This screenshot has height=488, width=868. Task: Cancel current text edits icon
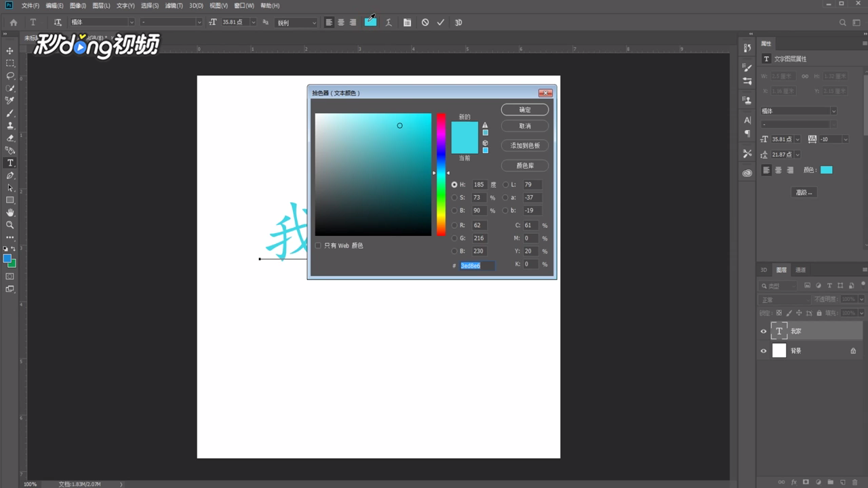tap(425, 22)
